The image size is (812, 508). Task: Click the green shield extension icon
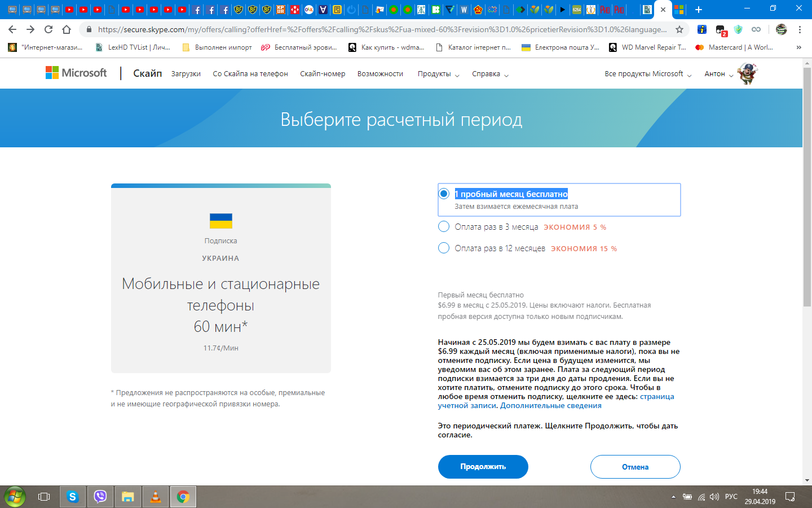point(738,29)
